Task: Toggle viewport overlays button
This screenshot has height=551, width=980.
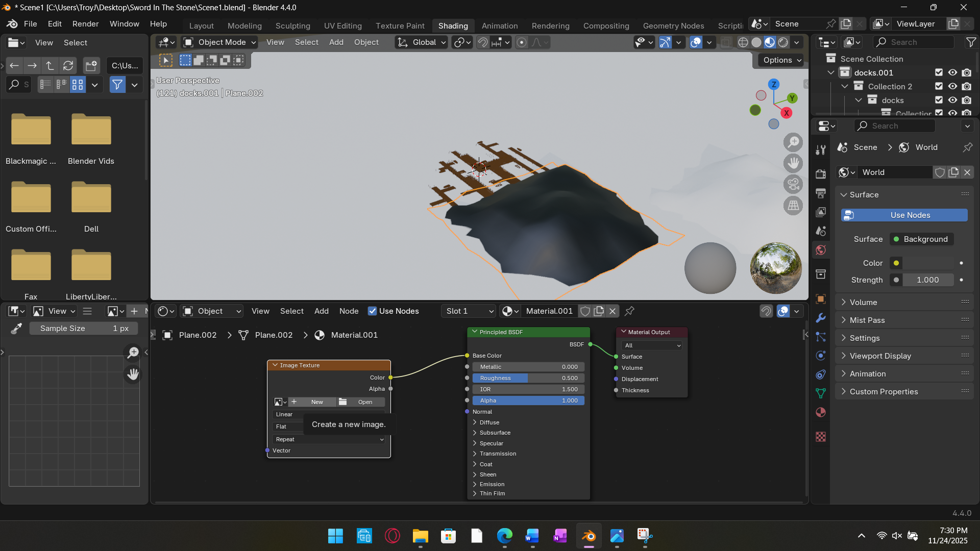Action: click(x=696, y=42)
